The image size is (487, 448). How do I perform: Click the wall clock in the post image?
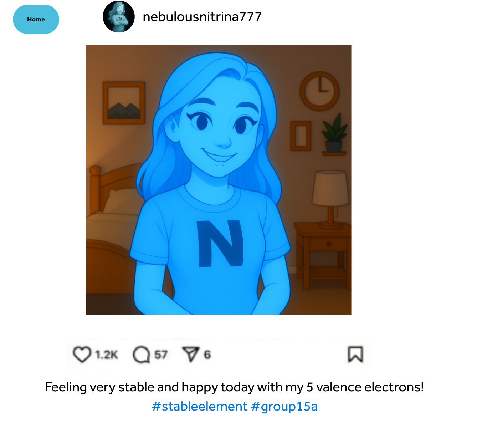point(319,91)
